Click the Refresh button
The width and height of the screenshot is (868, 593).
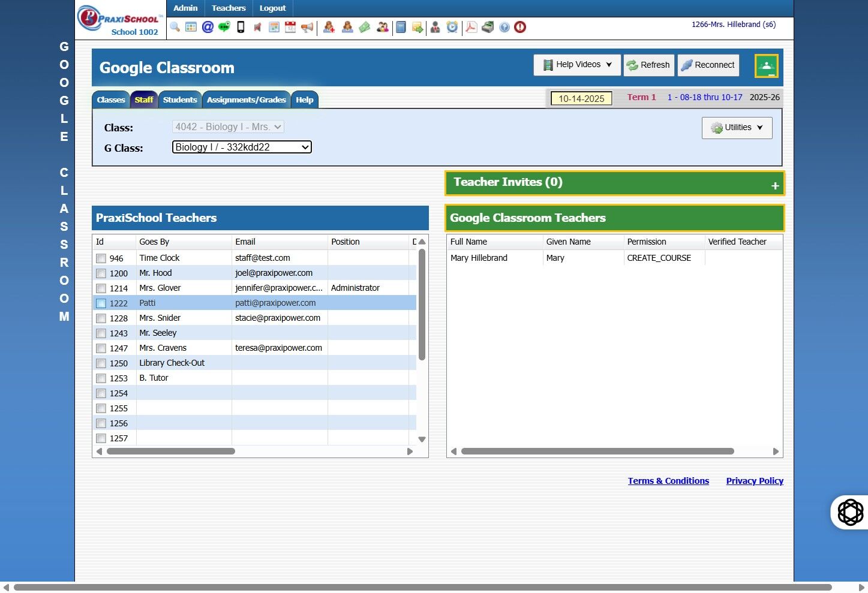click(x=648, y=65)
